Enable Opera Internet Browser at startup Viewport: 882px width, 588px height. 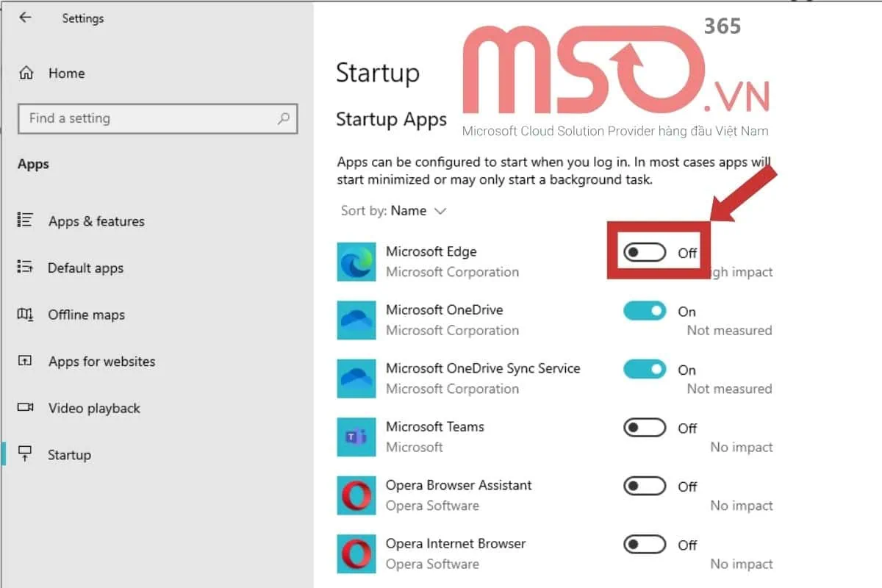(644, 545)
